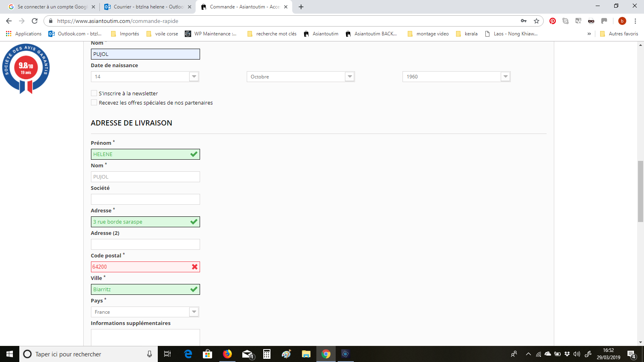Open the Applications bookmarks shortcut

click(x=24, y=34)
